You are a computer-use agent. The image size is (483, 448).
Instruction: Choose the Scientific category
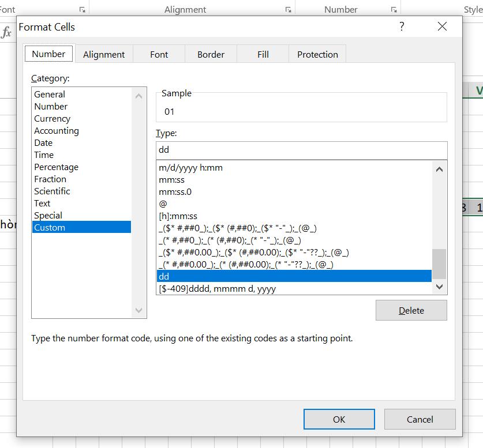pos(81,191)
